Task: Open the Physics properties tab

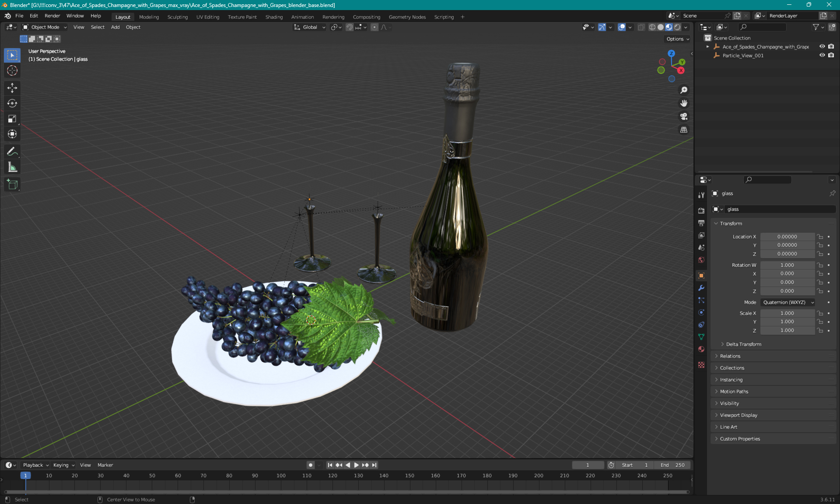Action: [x=701, y=312]
